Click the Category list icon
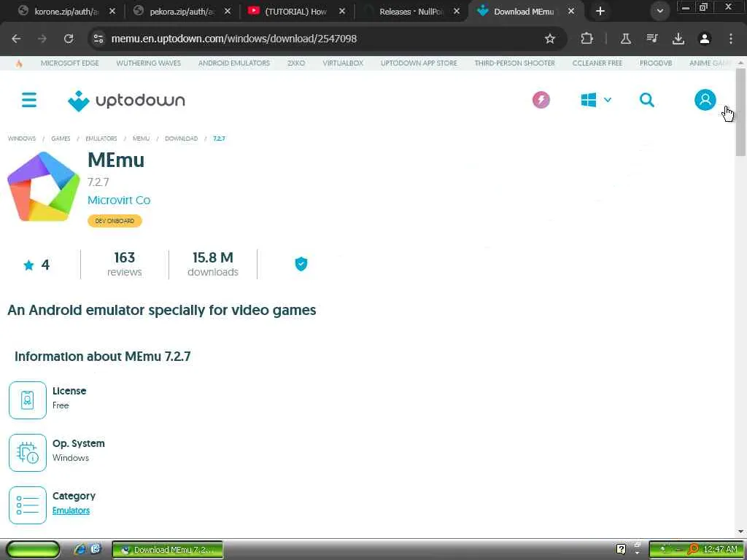747x560 pixels. click(28, 505)
